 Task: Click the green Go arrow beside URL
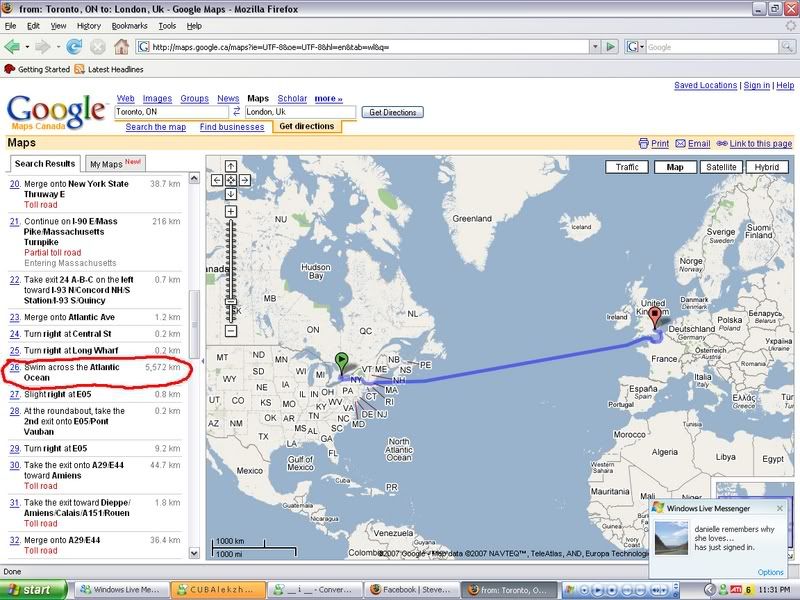pyautogui.click(x=610, y=47)
